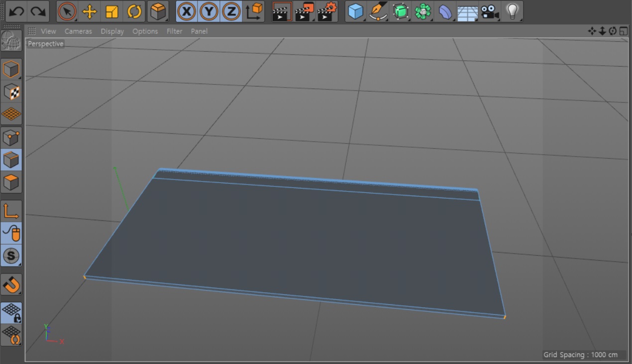Click the Redo arrow icon
This screenshot has height=364, width=632.
click(38, 11)
